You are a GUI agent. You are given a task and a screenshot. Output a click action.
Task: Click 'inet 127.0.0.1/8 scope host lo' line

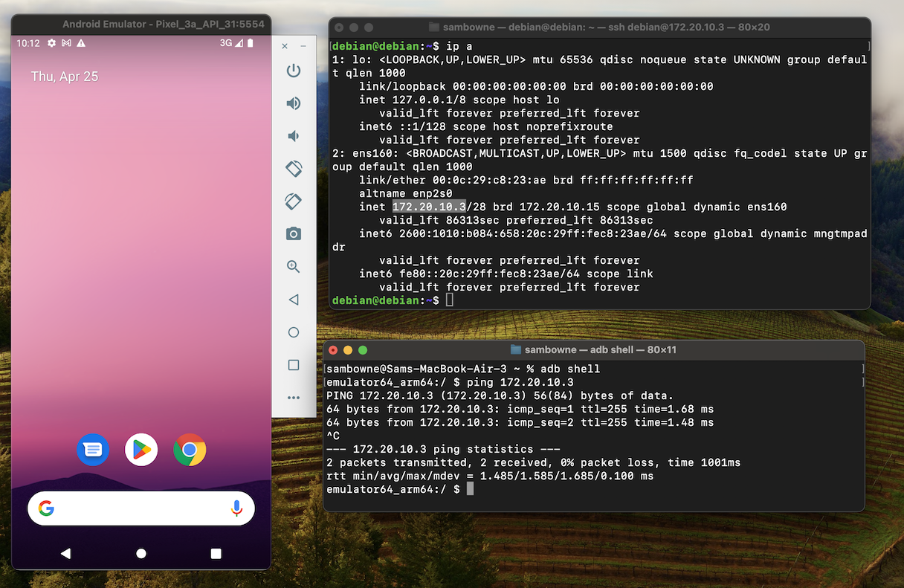[459, 100]
